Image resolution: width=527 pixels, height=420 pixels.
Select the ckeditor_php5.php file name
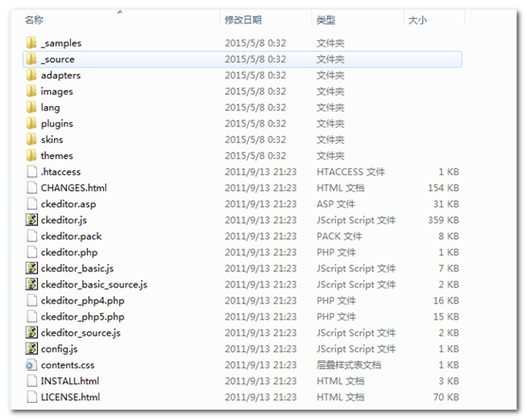(82, 317)
